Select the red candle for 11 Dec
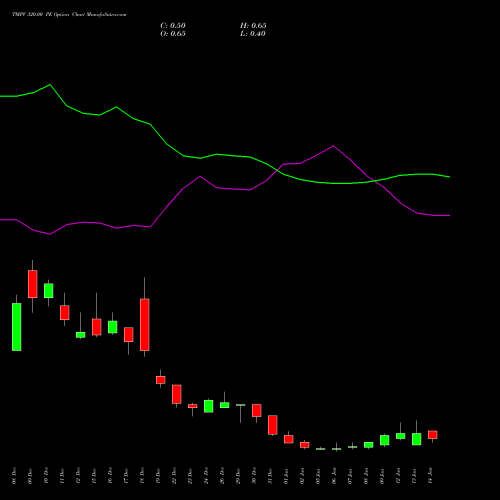The height and width of the screenshot is (500, 500). tap(65, 313)
